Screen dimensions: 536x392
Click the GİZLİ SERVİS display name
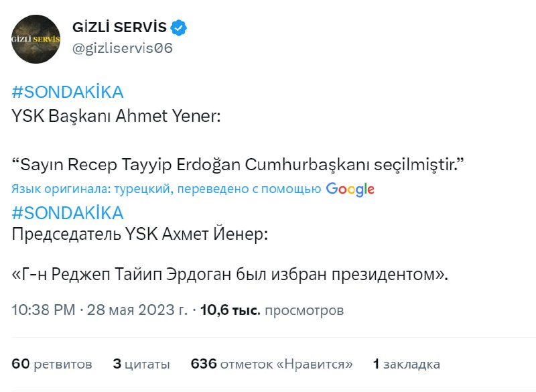coord(119,28)
